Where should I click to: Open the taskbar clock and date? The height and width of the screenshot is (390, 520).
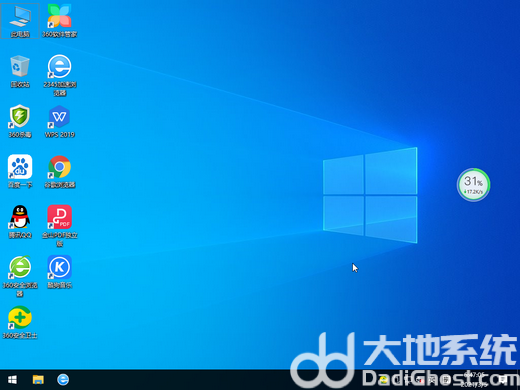(474, 380)
